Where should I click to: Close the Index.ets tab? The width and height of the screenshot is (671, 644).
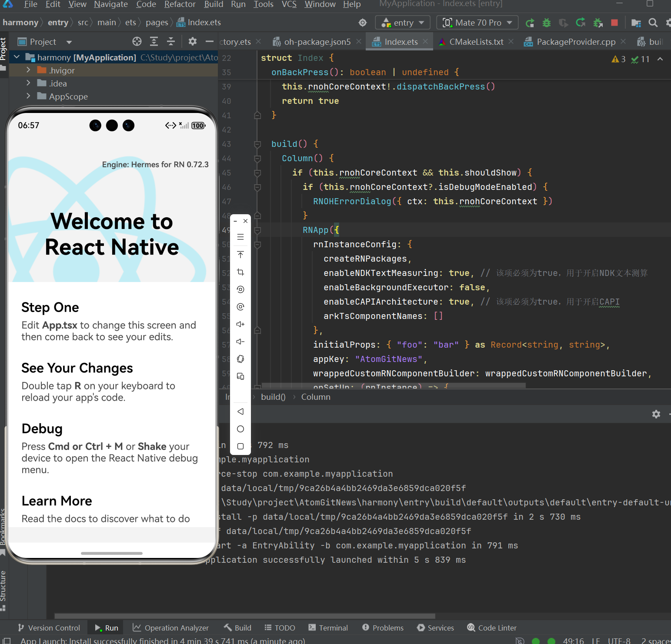tap(425, 41)
